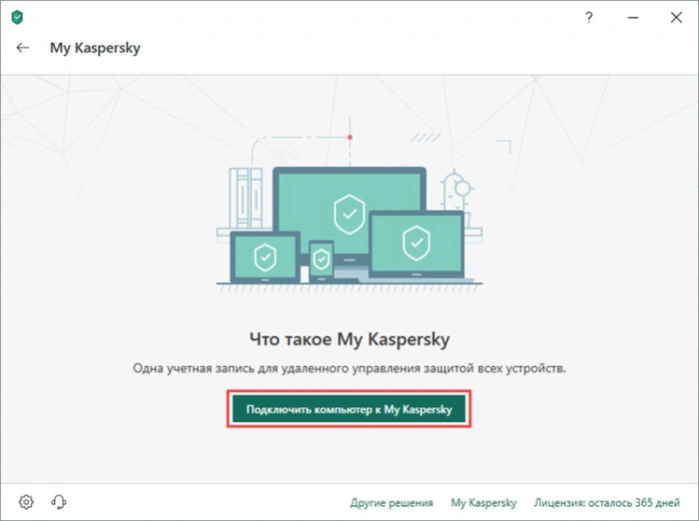Open the Другие решения link
The height and width of the screenshot is (521, 699).
[x=391, y=503]
